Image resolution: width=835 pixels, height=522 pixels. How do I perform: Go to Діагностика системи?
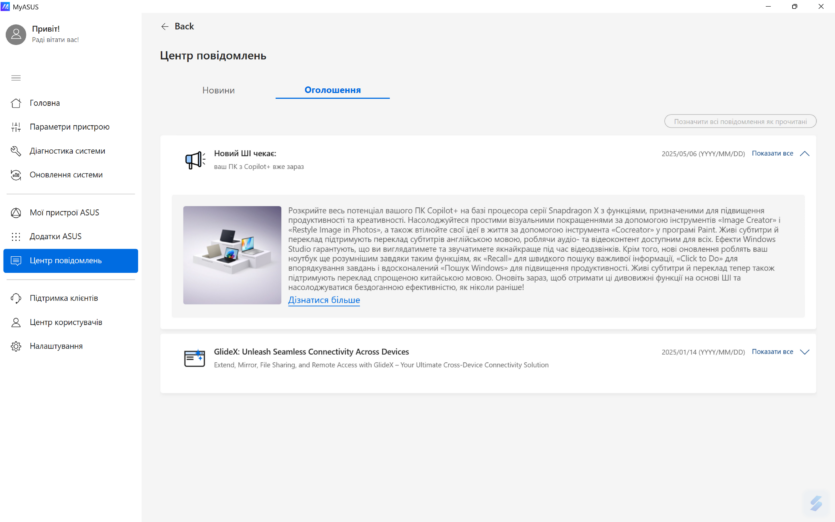[70, 151]
